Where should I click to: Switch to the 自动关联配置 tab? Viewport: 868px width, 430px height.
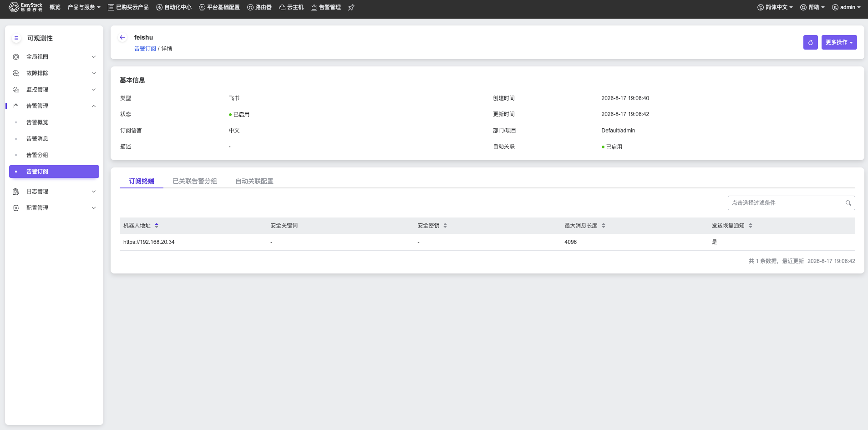254,181
